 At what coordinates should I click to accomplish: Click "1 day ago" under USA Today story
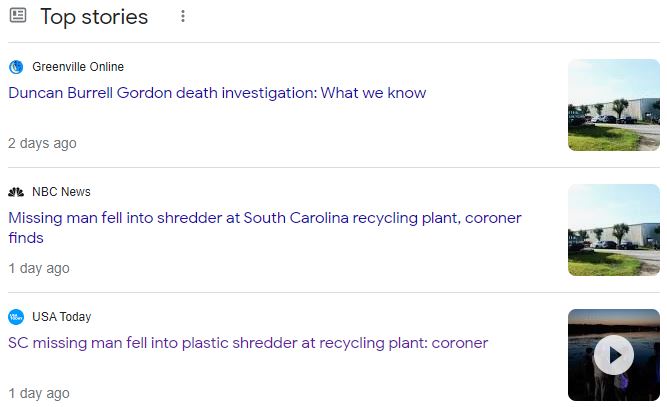(39, 393)
